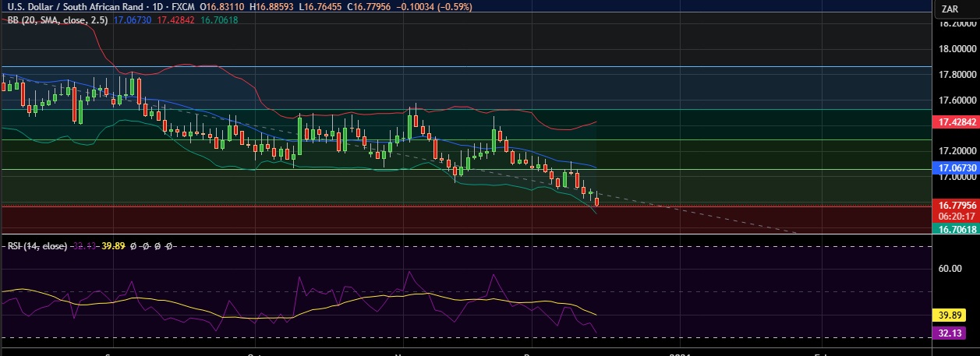Click the 60.00 level on RSI scale
Image resolution: width=980 pixels, height=356 pixels.
[x=949, y=269]
